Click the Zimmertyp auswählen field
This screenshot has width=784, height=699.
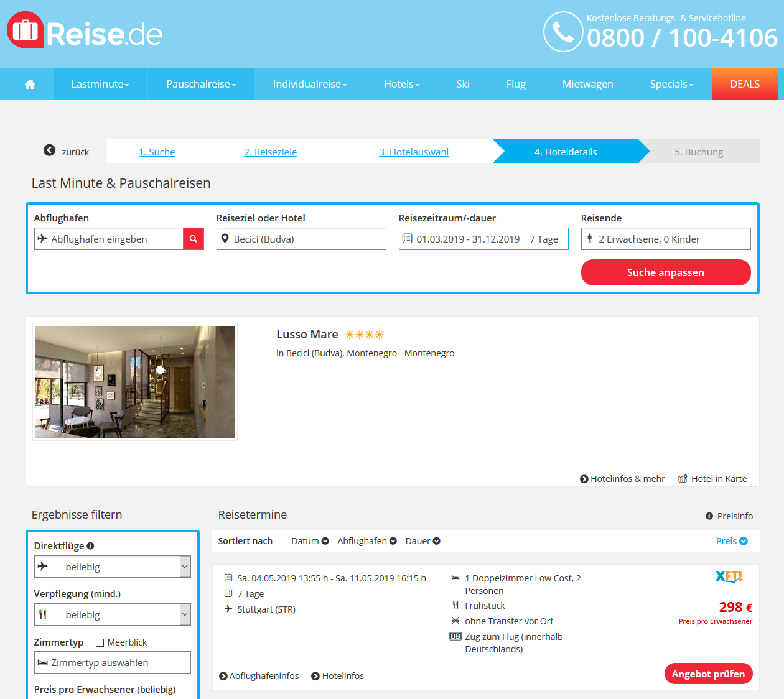[113, 662]
